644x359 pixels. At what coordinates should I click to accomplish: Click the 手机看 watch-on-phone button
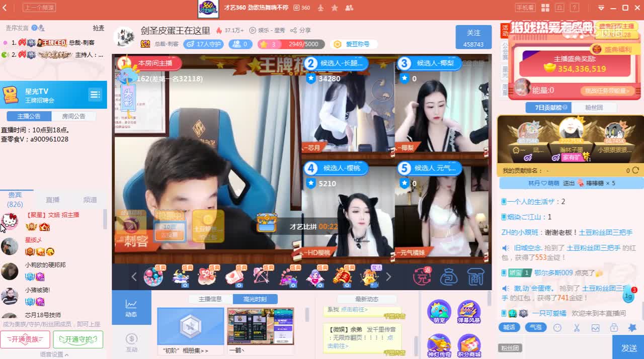525,8
